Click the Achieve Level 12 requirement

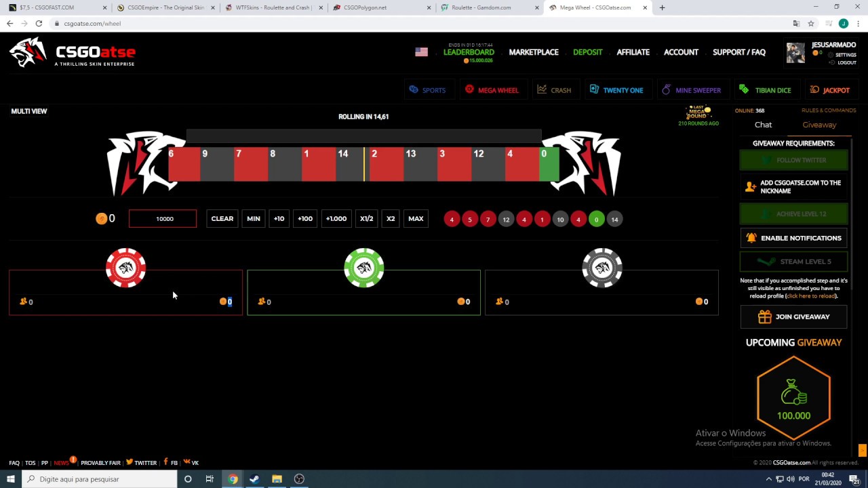(793, 213)
